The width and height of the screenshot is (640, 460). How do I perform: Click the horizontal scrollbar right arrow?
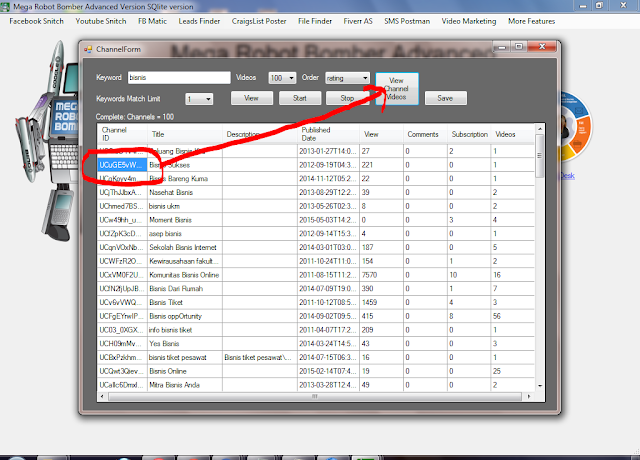point(529,396)
